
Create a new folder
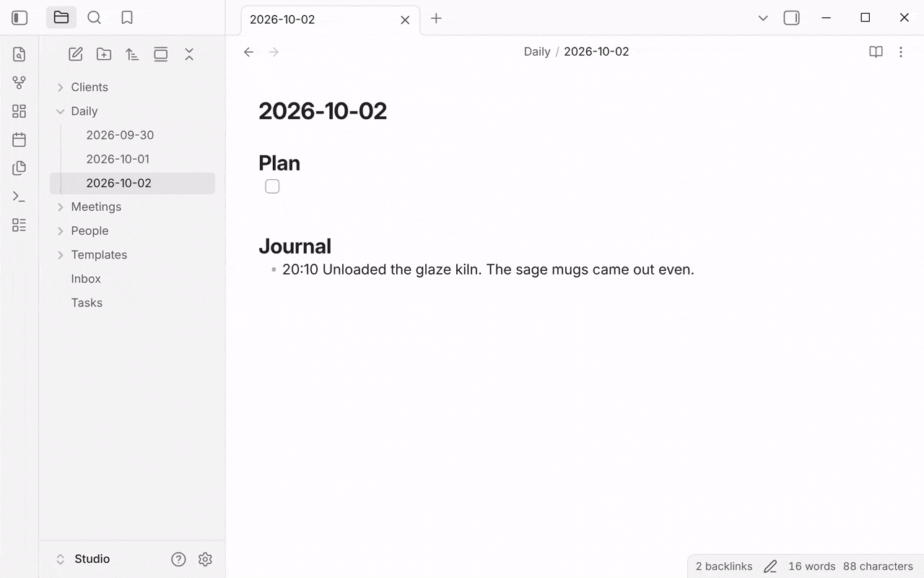(x=104, y=54)
